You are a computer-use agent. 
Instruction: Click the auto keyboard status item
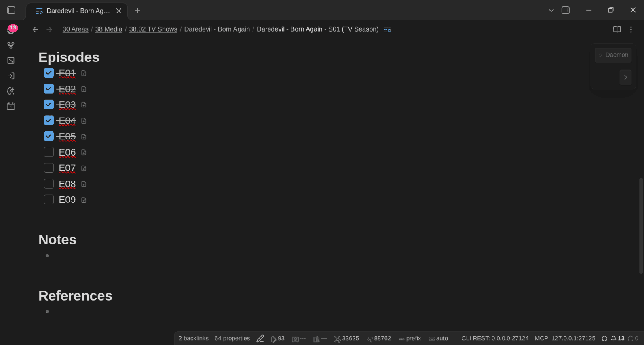point(438,339)
